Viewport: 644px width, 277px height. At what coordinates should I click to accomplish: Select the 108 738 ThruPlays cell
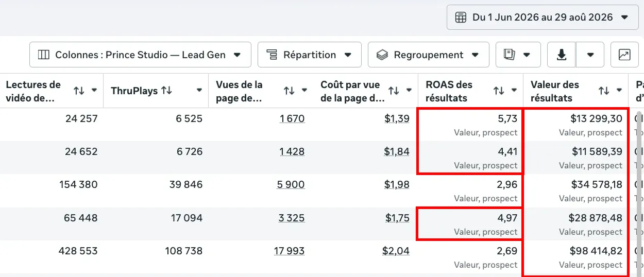[183, 251]
